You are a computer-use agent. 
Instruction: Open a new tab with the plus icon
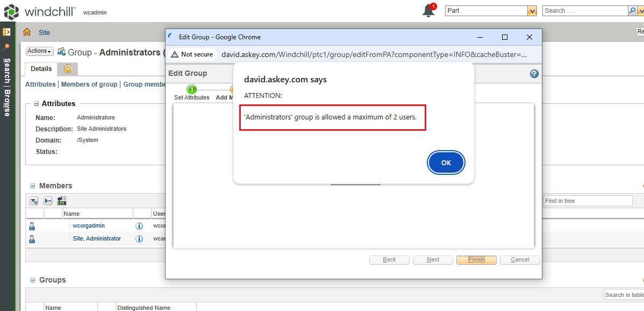pos(69,69)
